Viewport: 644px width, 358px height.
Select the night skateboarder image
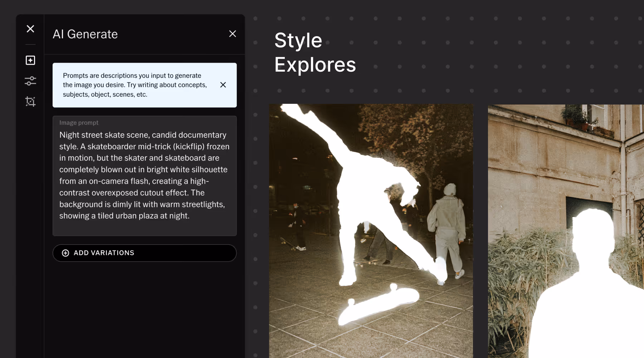(371, 231)
